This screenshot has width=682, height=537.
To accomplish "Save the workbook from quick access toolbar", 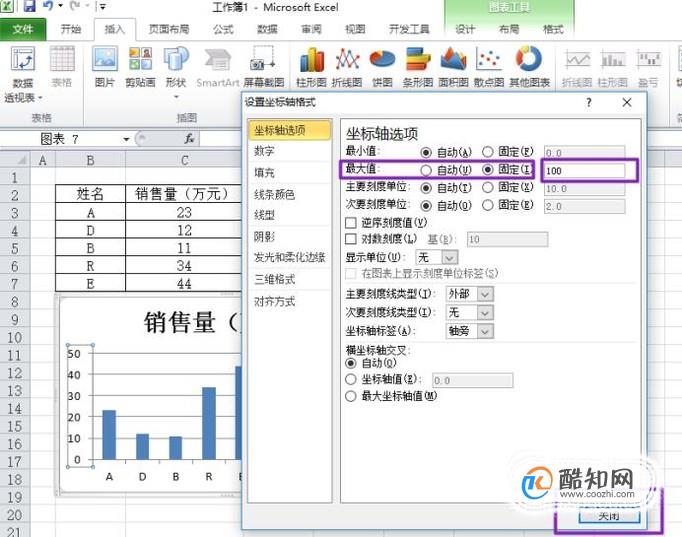I will tap(29, 6).
